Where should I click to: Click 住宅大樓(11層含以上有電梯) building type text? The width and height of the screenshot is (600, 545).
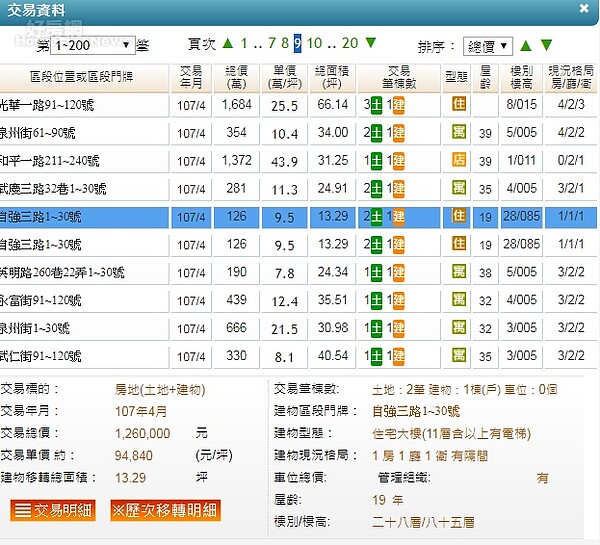coord(452,434)
